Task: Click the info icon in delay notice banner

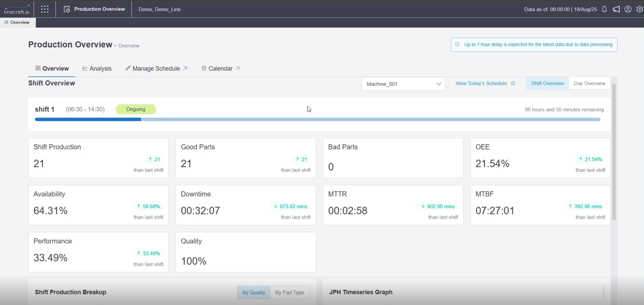Action: click(457, 44)
